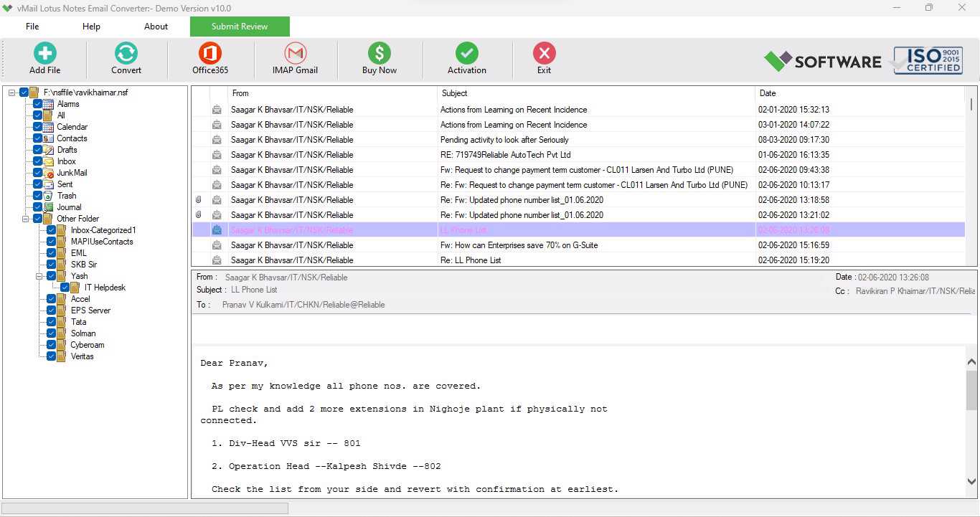
Task: Click message body scroll up arrow
Action: click(972, 361)
